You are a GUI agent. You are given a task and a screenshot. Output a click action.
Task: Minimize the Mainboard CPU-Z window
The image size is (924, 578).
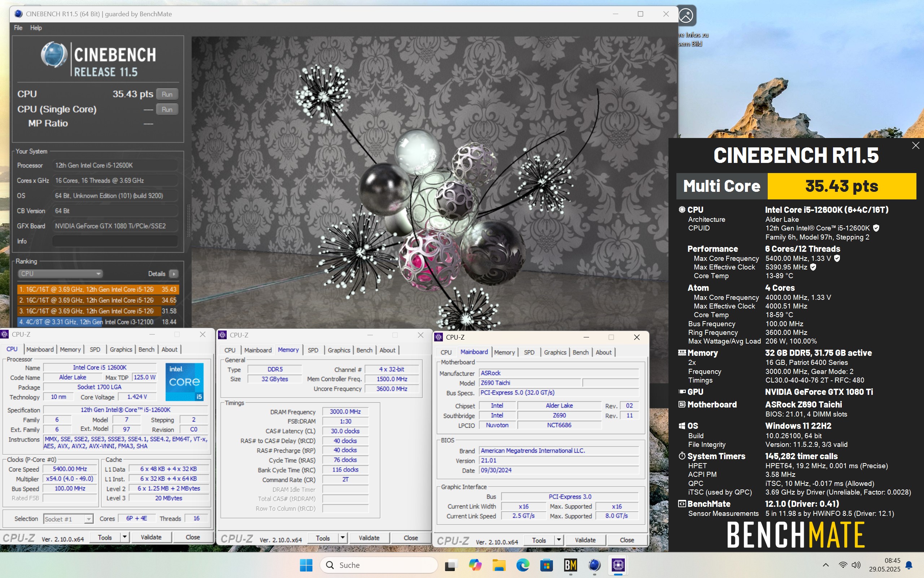point(586,337)
